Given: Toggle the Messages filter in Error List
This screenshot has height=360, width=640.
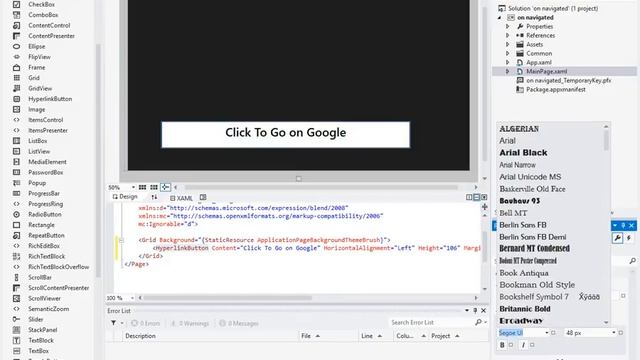Looking at the screenshot, I should pos(239,323).
